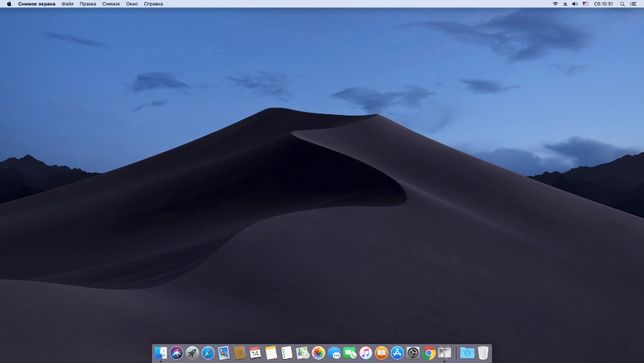
Task: Open the Mac App Store icon
Action: click(397, 353)
